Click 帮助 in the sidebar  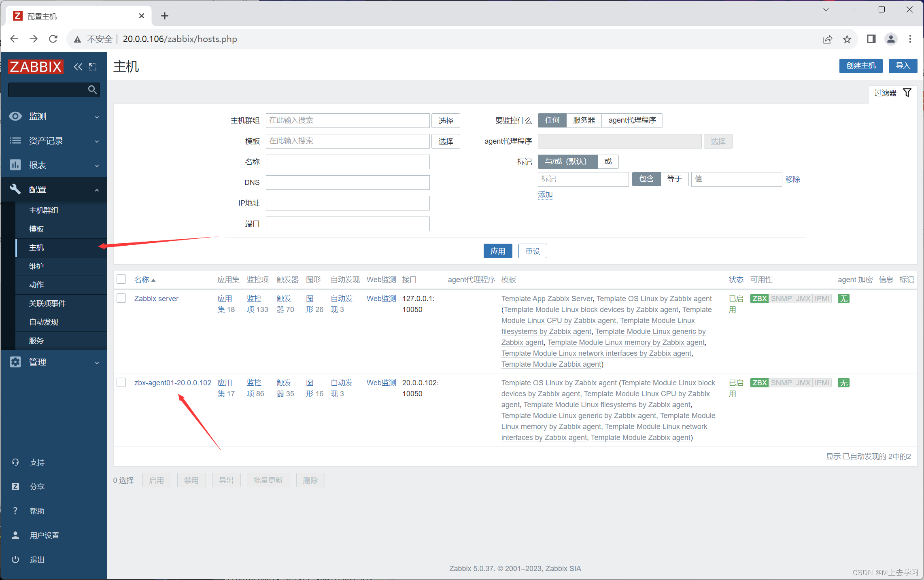[37, 511]
